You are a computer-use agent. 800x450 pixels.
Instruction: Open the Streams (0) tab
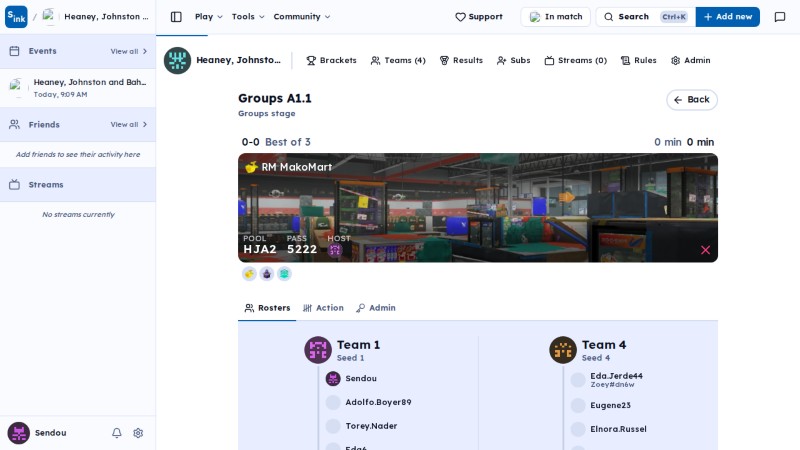click(576, 60)
